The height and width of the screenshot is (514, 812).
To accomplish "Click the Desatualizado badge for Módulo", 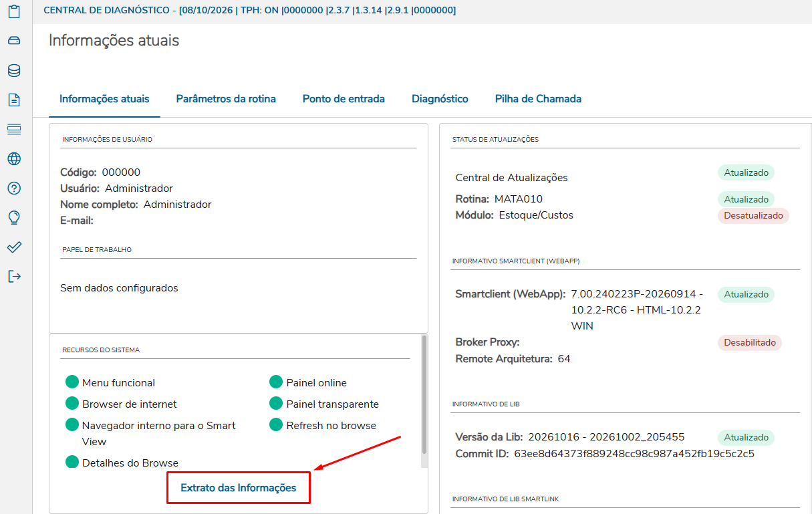I will [753, 216].
